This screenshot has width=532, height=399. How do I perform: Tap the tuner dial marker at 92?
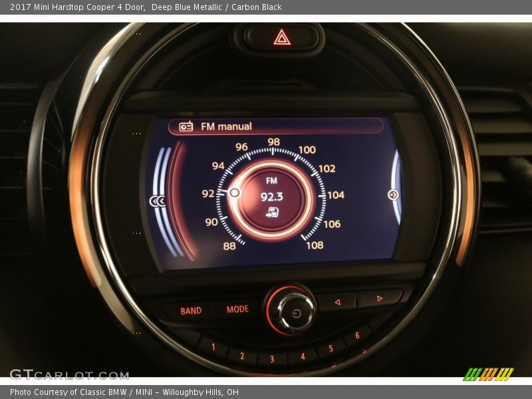pyautogui.click(x=234, y=193)
